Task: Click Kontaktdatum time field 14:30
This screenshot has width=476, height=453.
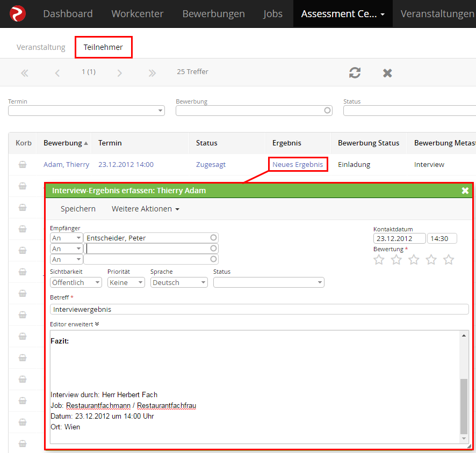Action: click(442, 238)
